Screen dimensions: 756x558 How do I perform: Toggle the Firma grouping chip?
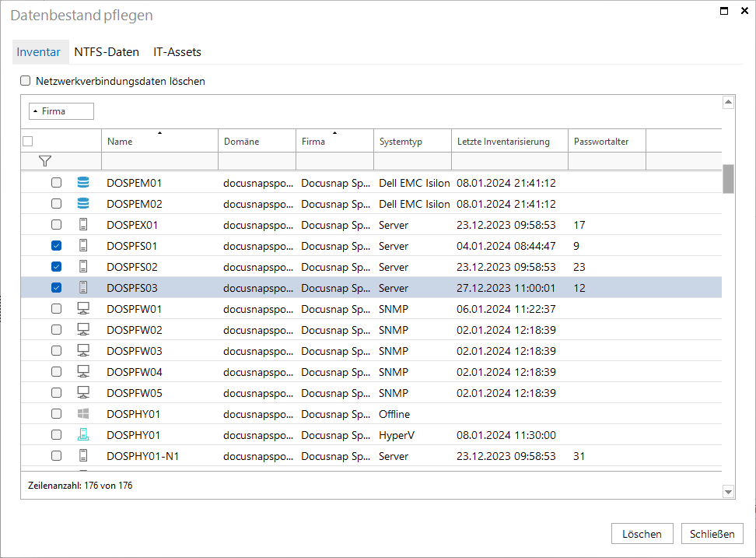[61, 111]
